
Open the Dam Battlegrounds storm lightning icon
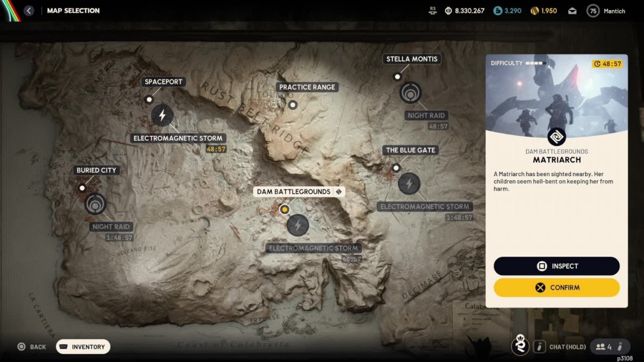coord(298,225)
